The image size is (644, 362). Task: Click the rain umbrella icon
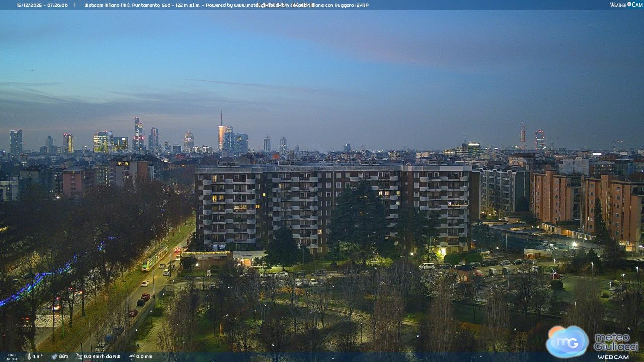[131, 356]
